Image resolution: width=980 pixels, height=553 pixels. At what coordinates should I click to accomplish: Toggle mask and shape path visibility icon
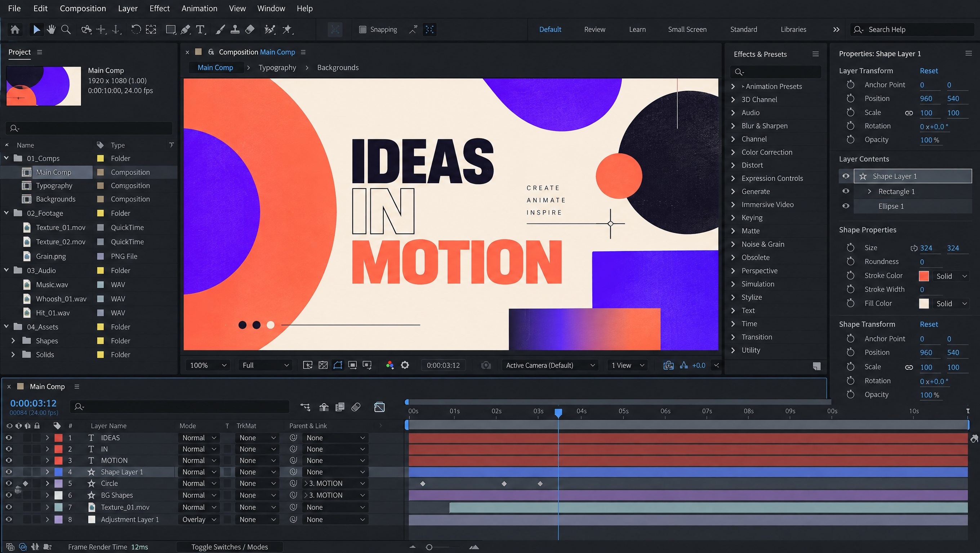(338, 365)
